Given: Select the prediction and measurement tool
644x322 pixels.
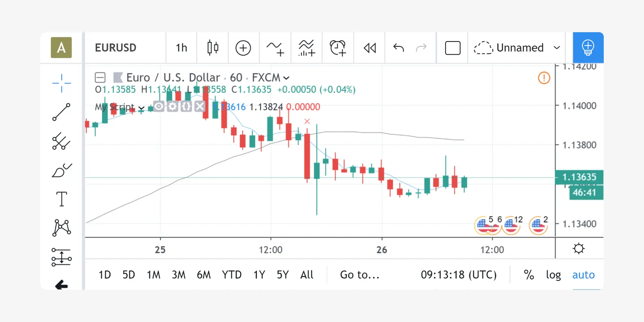Looking at the screenshot, I should click(x=62, y=257).
